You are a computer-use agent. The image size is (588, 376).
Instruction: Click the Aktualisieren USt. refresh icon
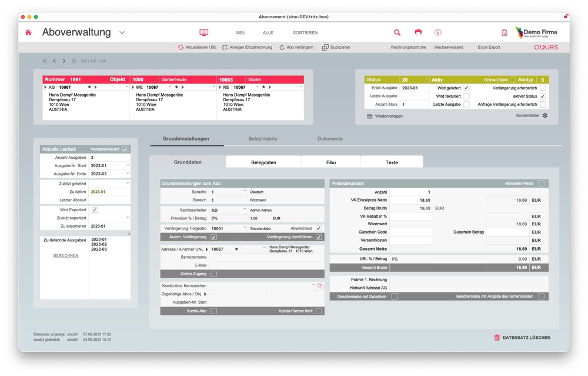181,47
